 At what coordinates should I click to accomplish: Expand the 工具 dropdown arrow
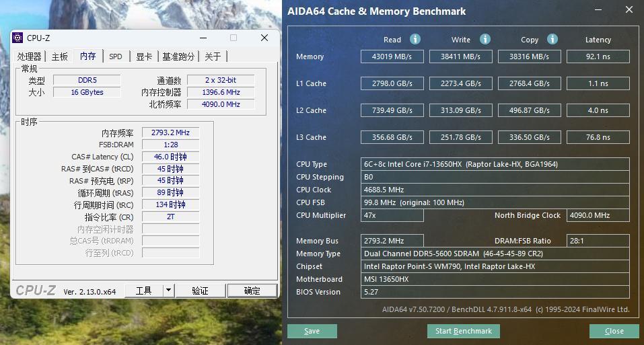pos(168,291)
